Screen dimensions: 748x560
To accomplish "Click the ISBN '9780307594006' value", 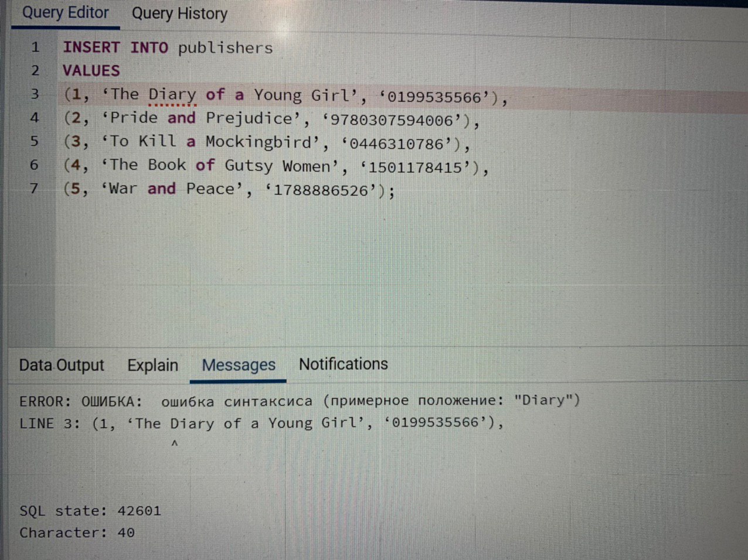I will (x=392, y=120).
